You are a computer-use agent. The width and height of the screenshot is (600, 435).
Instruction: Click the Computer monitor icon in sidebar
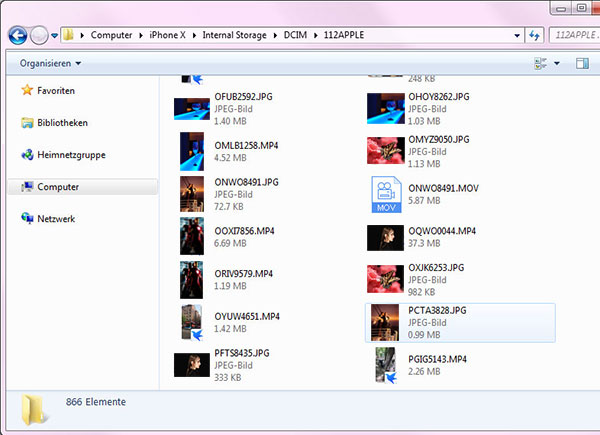click(x=27, y=187)
